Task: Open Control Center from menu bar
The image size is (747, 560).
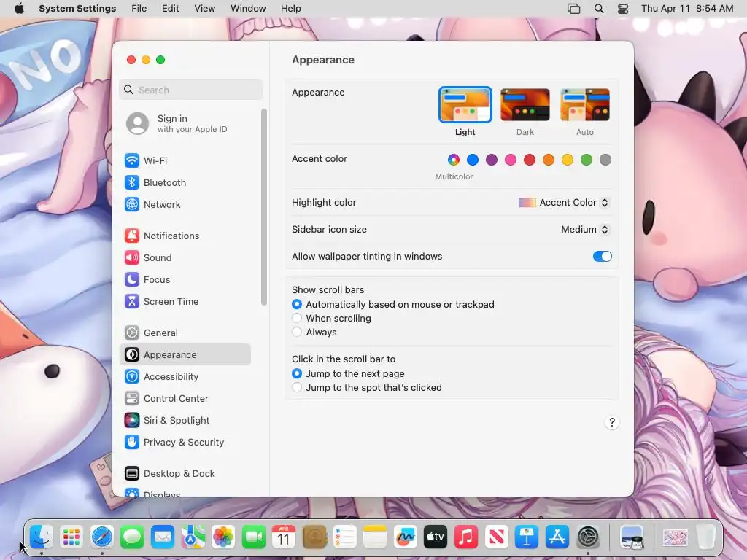Action: click(x=623, y=9)
